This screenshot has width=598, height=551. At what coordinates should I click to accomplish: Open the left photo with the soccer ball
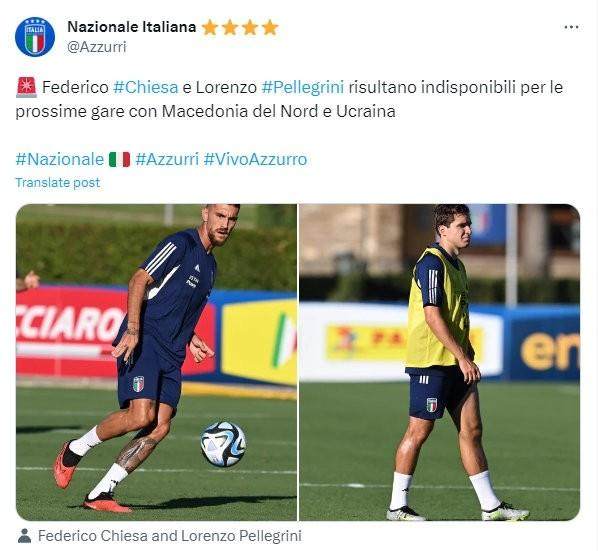pos(156,362)
